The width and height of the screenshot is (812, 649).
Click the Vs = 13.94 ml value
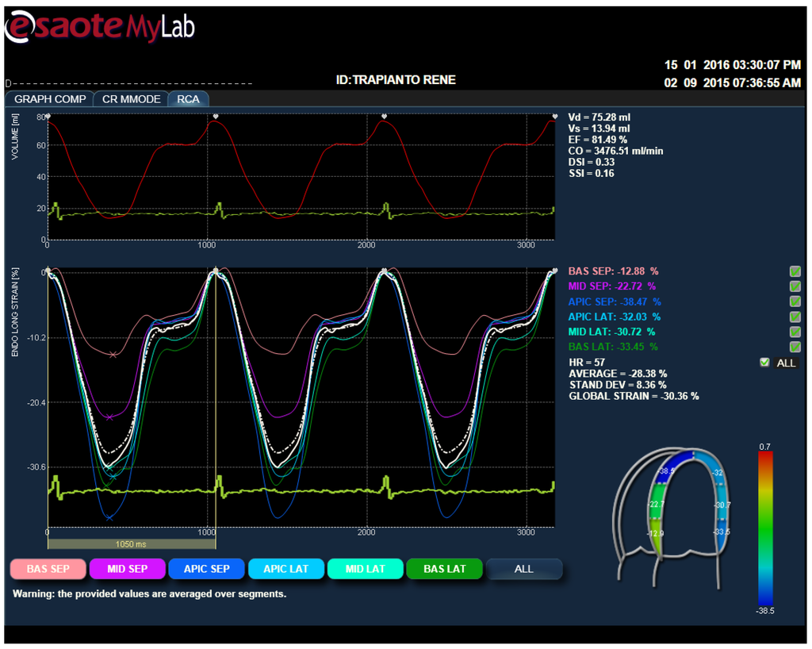tap(599, 129)
